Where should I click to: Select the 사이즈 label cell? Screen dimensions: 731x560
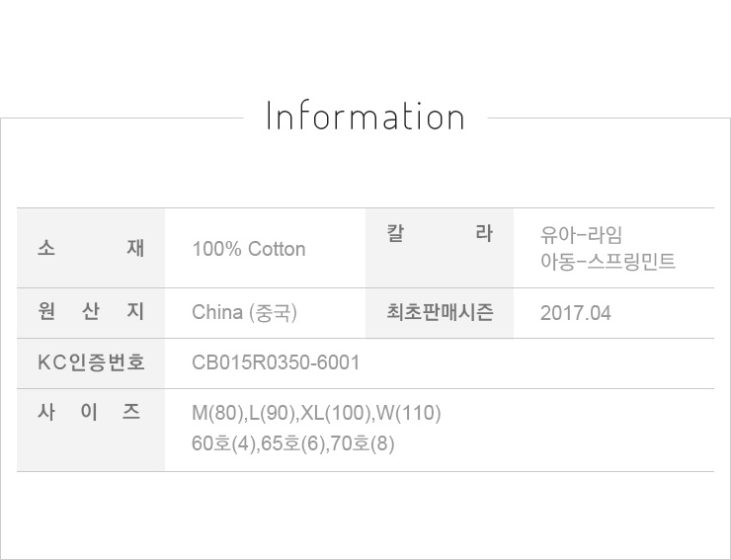pyautogui.click(x=91, y=413)
